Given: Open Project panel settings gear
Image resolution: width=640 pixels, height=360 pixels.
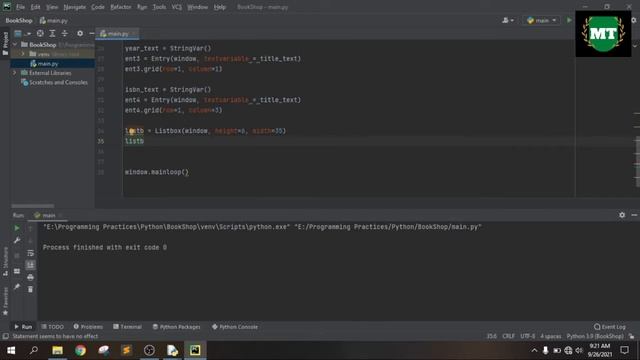Looking at the screenshot, I should pos(80,33).
